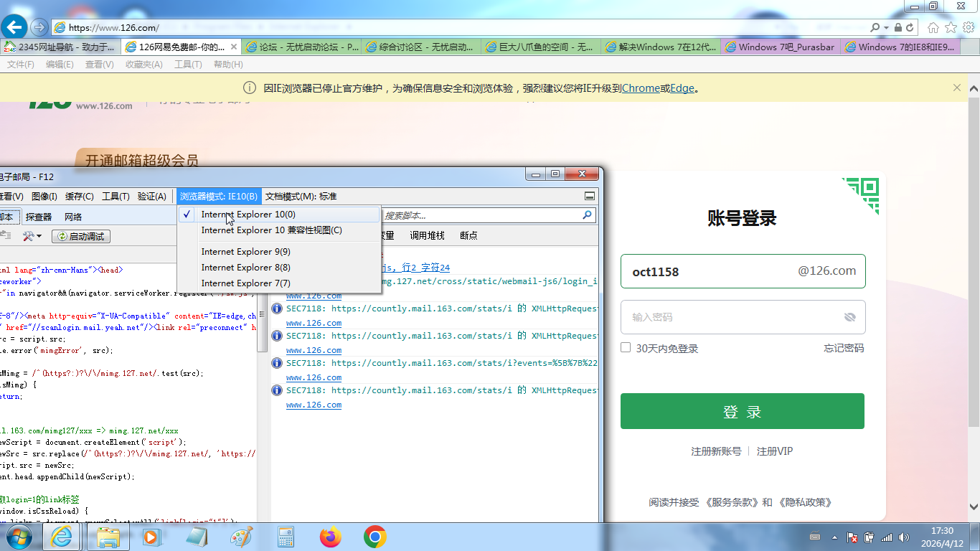This screenshot has height=551, width=980.
Task: Click the 忘记密码 link
Action: (843, 348)
